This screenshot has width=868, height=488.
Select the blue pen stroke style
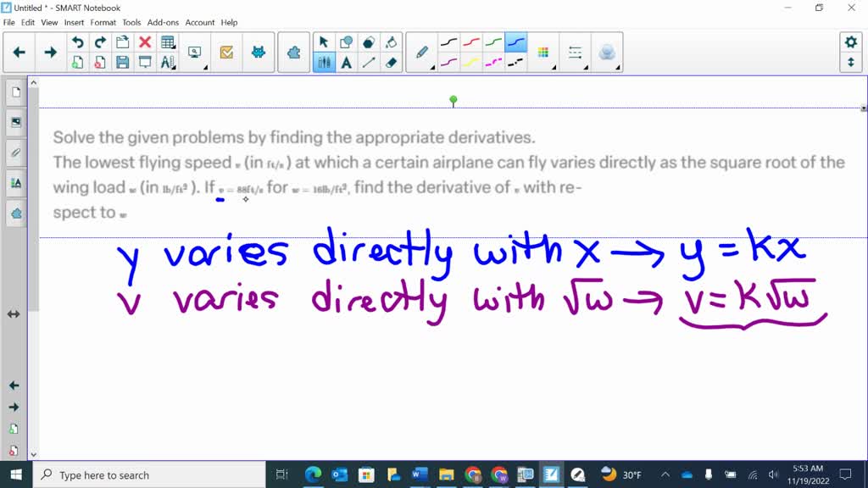coord(515,42)
